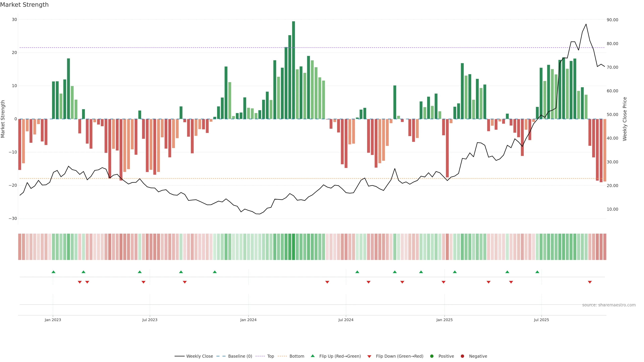Click the dark red Negative legend dot

(x=462, y=356)
